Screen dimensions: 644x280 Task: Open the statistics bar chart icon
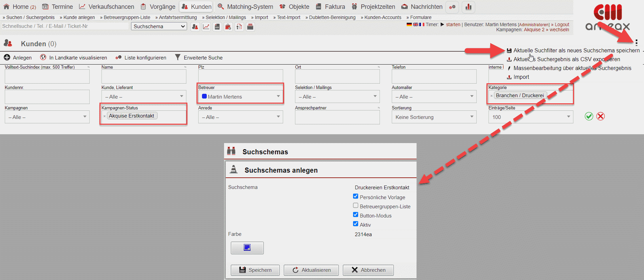(468, 7)
